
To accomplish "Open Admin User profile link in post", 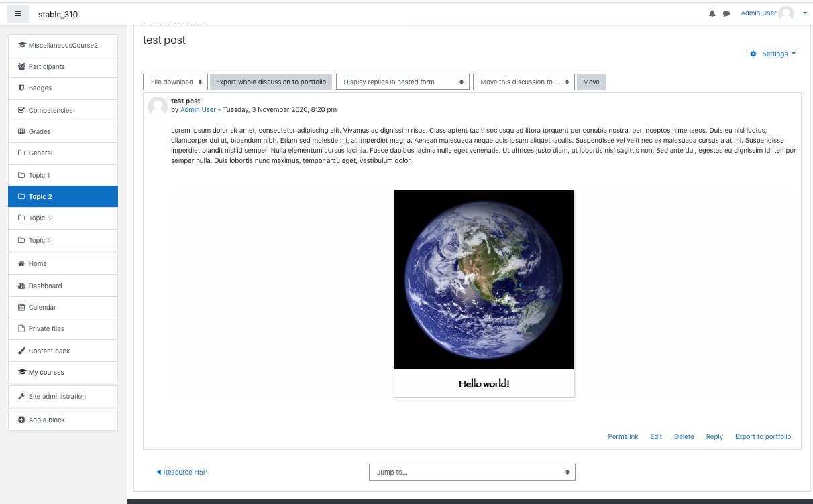I will (198, 109).
